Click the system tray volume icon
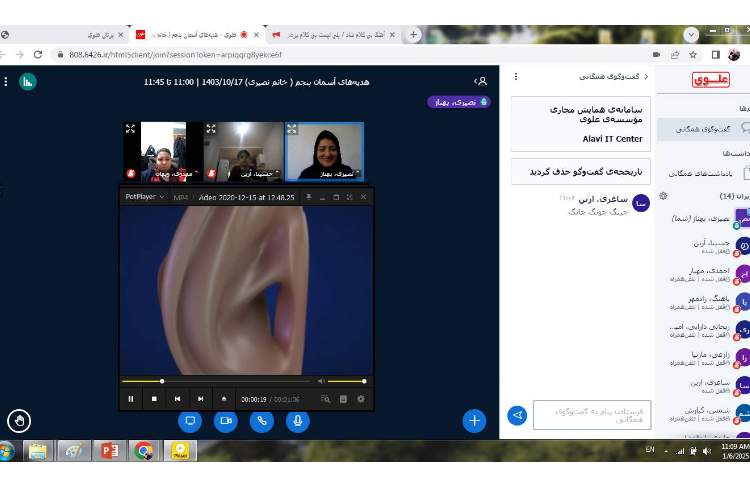The width and height of the screenshot is (750, 480). pyautogui.click(x=707, y=451)
